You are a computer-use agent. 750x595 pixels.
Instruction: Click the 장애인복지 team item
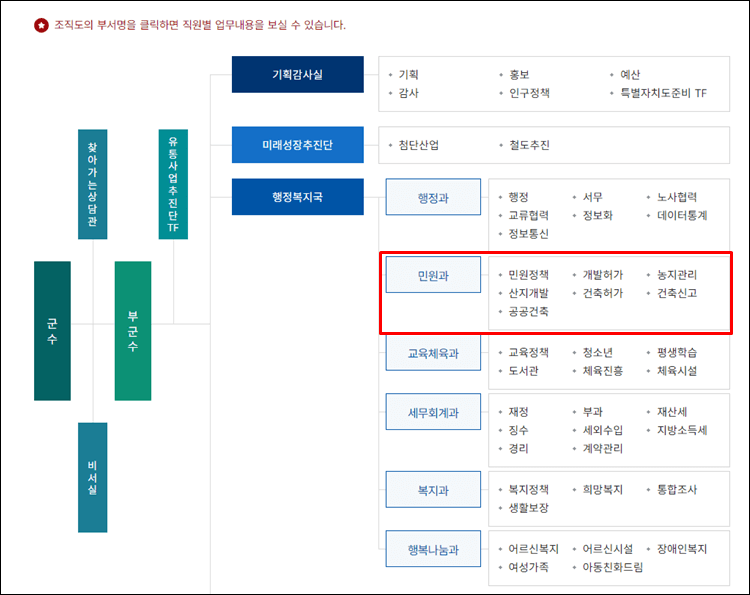682,549
